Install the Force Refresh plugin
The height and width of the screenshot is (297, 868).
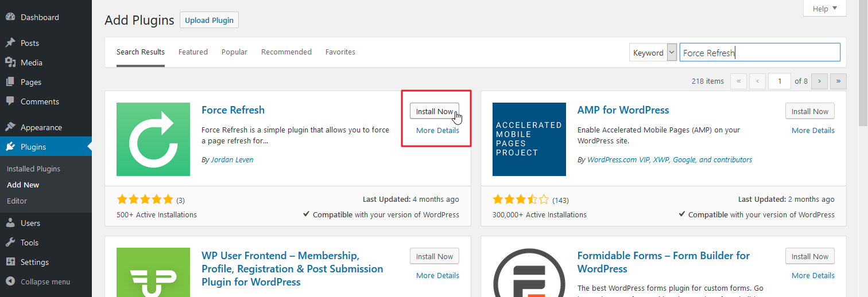[435, 111]
